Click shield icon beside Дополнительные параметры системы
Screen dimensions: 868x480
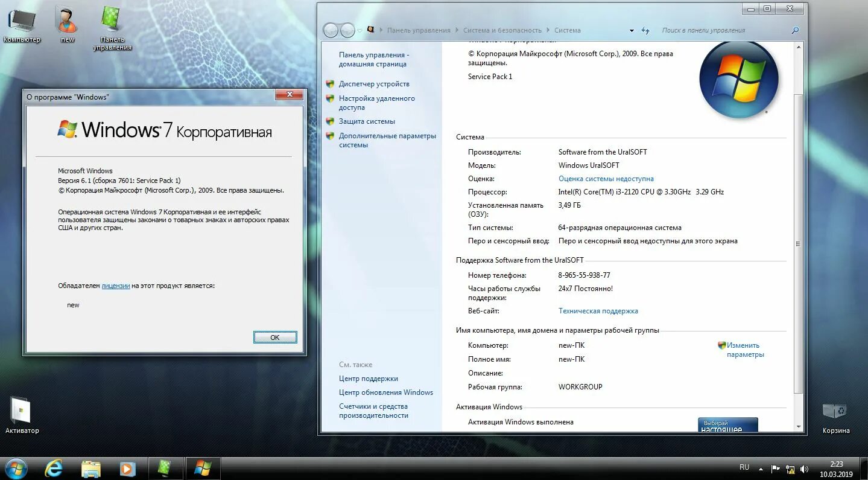pos(330,136)
